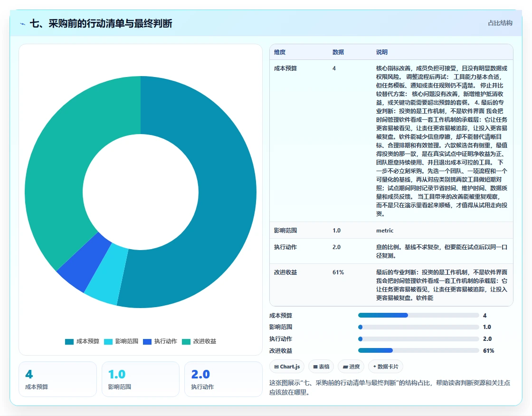Click the 成本预算 progress bar
Screen dimensions: 532x416
418,315
